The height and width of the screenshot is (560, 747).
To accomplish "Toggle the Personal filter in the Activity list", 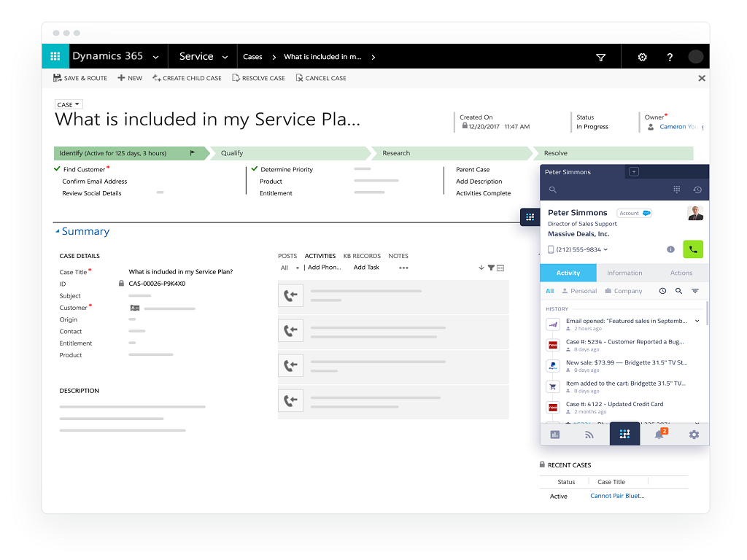I will (x=579, y=291).
